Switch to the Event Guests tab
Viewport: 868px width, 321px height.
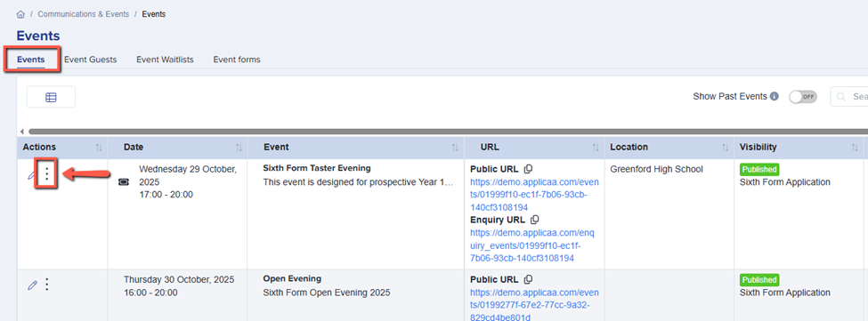pyautogui.click(x=90, y=60)
